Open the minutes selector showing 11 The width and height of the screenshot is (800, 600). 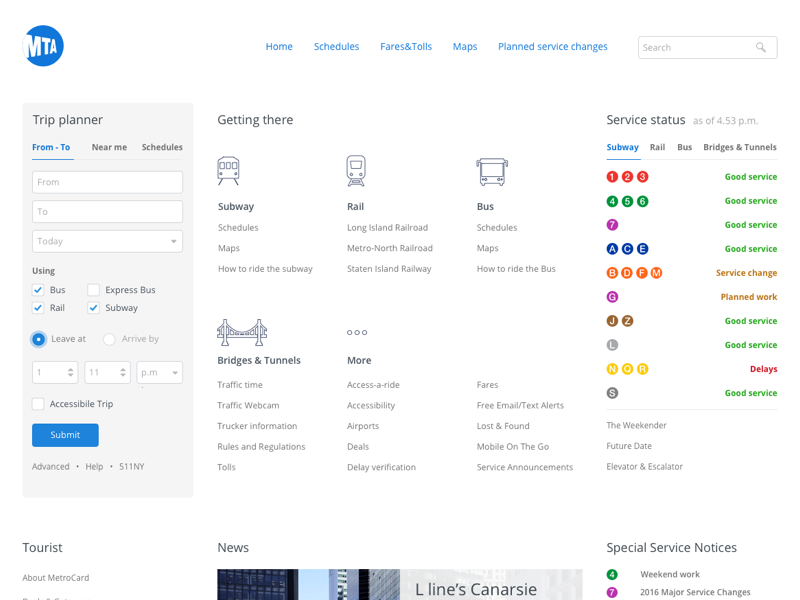(x=107, y=373)
